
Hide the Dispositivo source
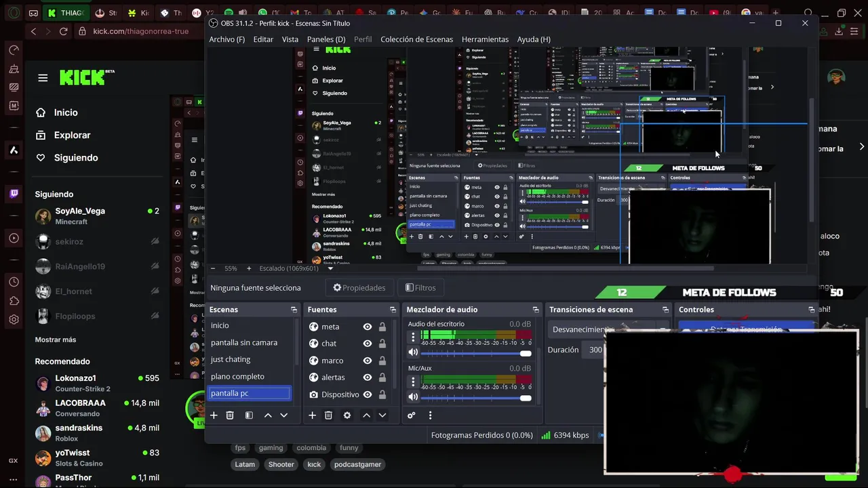point(367,394)
